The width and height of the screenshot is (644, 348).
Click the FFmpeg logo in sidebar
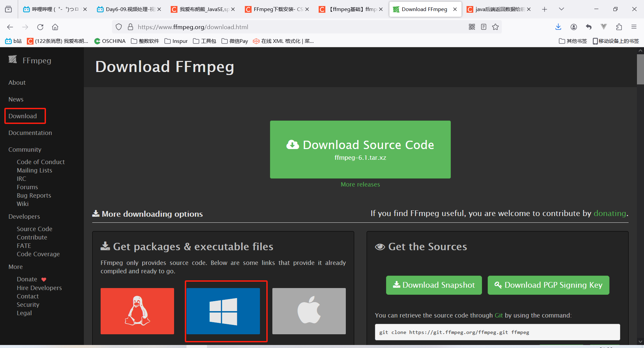click(x=13, y=60)
